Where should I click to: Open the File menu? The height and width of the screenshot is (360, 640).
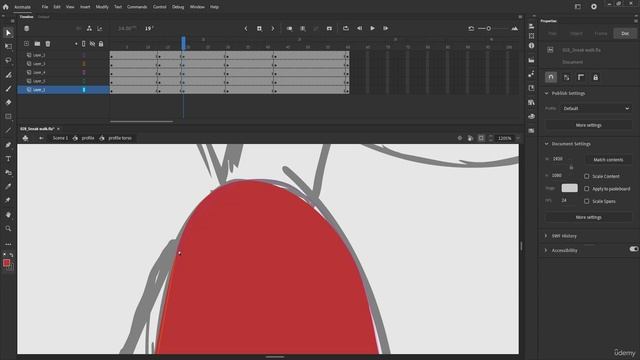[44, 7]
